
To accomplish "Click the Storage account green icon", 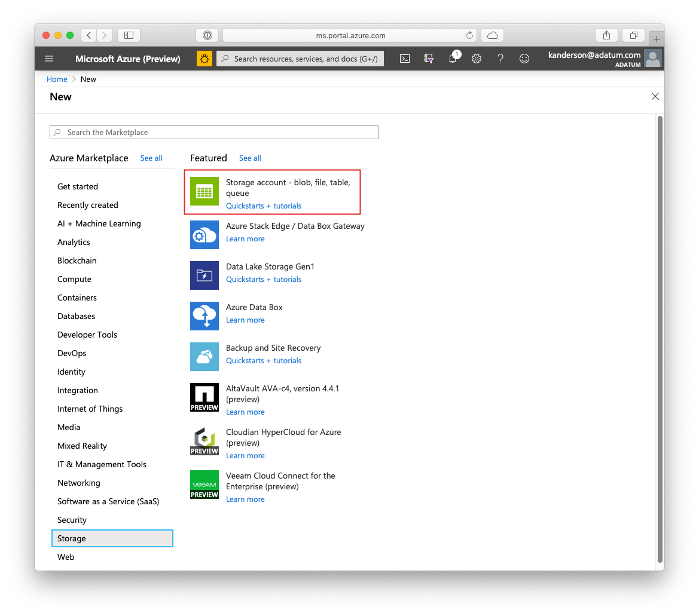I will [204, 192].
